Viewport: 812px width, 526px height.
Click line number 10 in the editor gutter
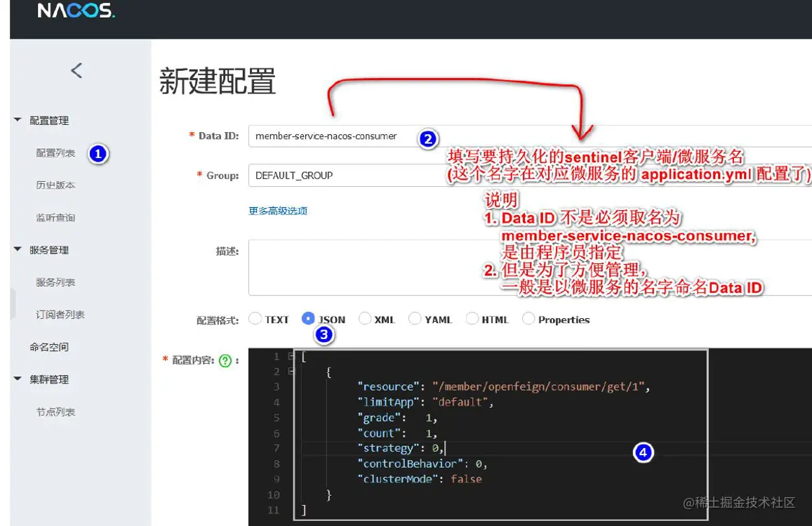tap(274, 495)
